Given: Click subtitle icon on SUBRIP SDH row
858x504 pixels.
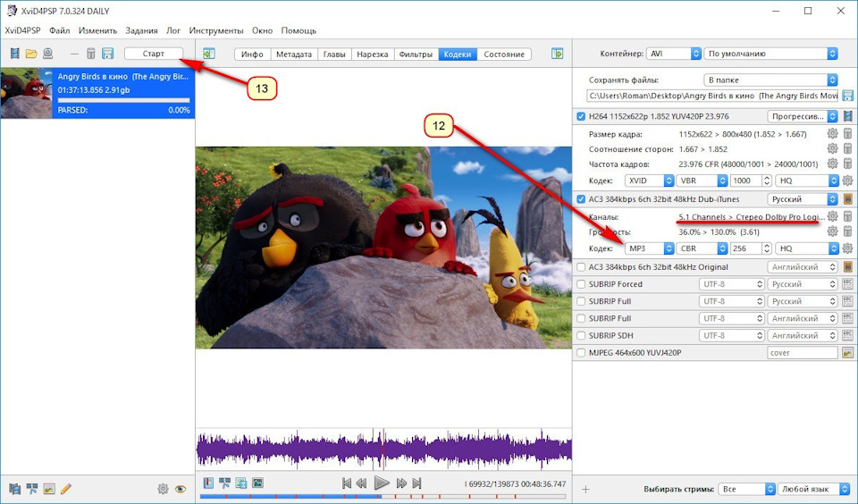Looking at the screenshot, I should coord(847,335).
